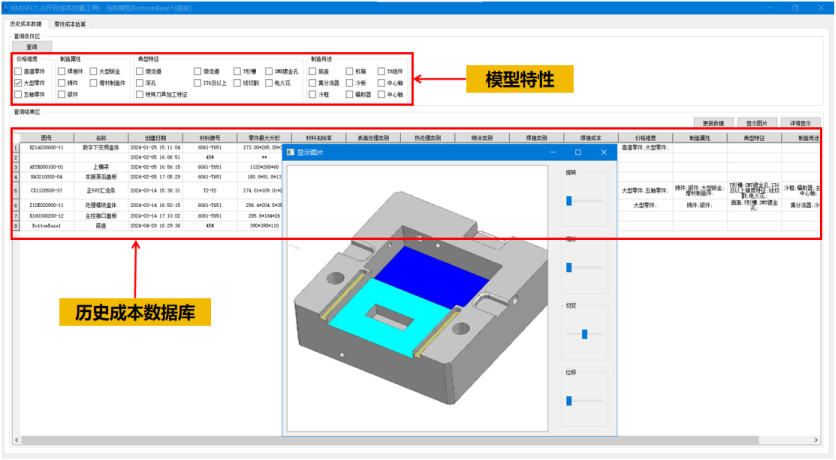The width and height of the screenshot is (836, 460).
Task: Close the 显示图片 image viewer dialog
Action: point(603,152)
